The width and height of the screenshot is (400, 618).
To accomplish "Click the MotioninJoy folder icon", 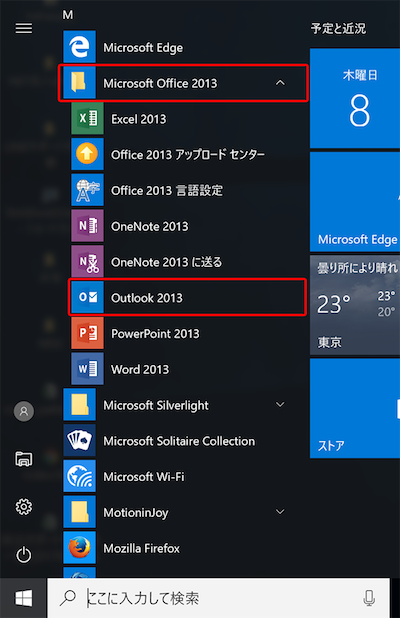I will pyautogui.click(x=79, y=512).
